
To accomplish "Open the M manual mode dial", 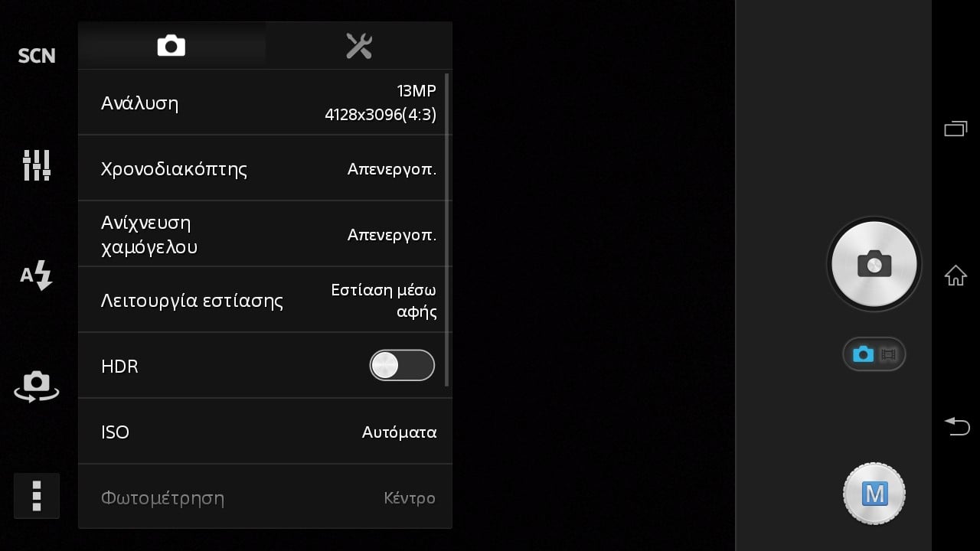I will tap(874, 494).
